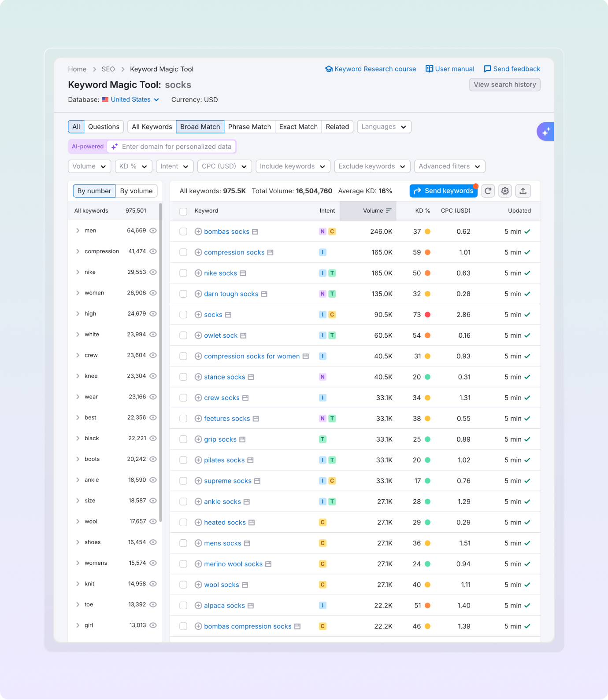Toggle eye icon for men group
Viewport: 608px width, 700px height.
point(153,231)
